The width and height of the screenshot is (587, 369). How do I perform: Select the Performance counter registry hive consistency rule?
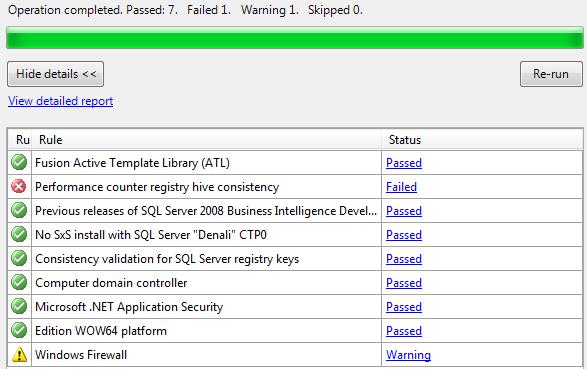pyautogui.click(x=157, y=187)
